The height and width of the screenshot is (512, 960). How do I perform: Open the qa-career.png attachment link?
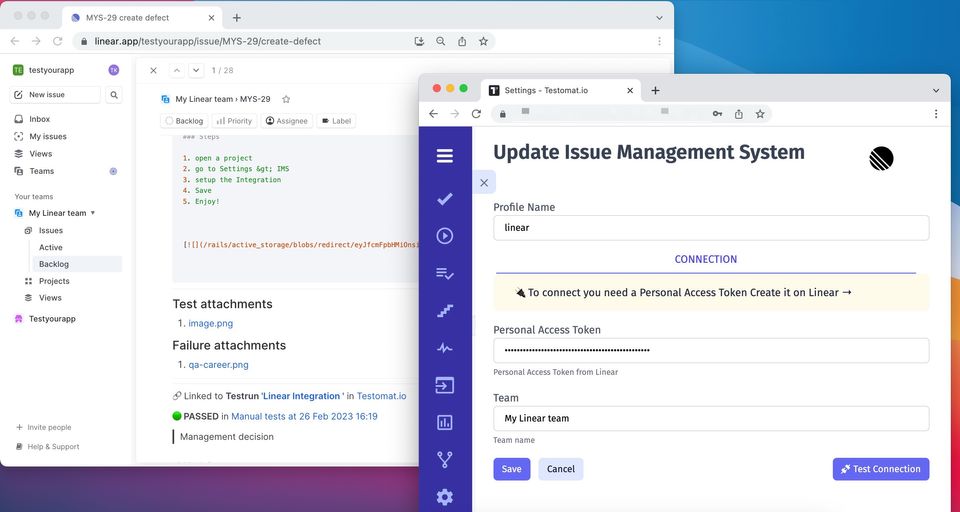pyautogui.click(x=219, y=364)
